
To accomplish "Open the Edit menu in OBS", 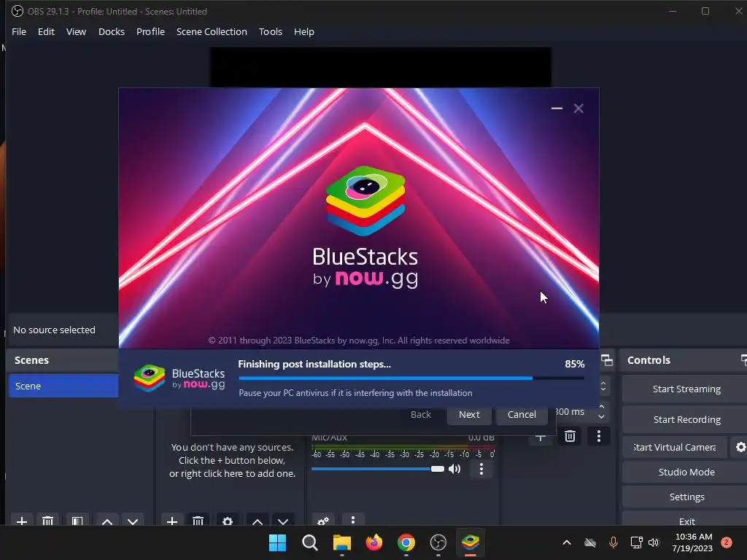I will click(46, 31).
